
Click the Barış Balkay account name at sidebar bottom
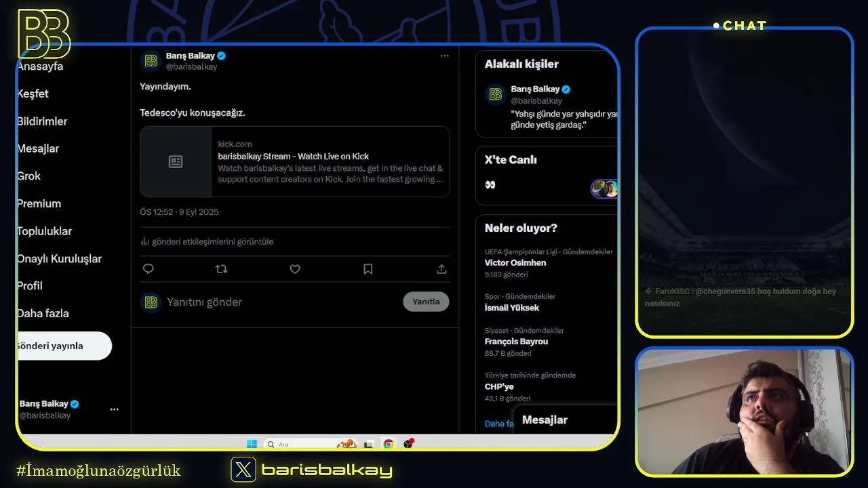44,404
